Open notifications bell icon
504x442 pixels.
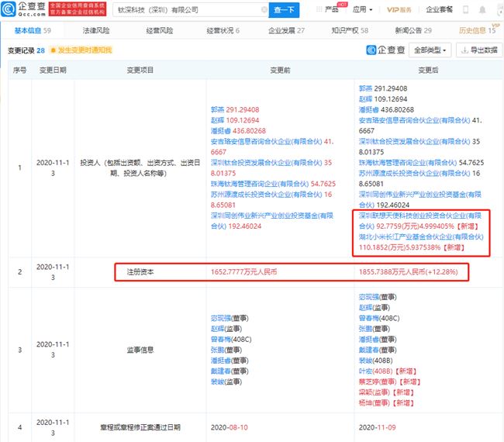click(x=482, y=9)
